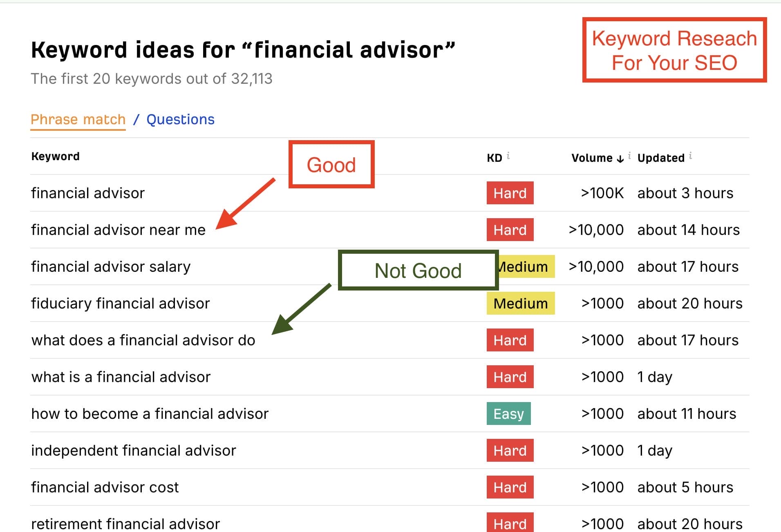Open 'independent financial advisor' keyword
Viewport: 781px width, 532px height.
click(x=133, y=451)
